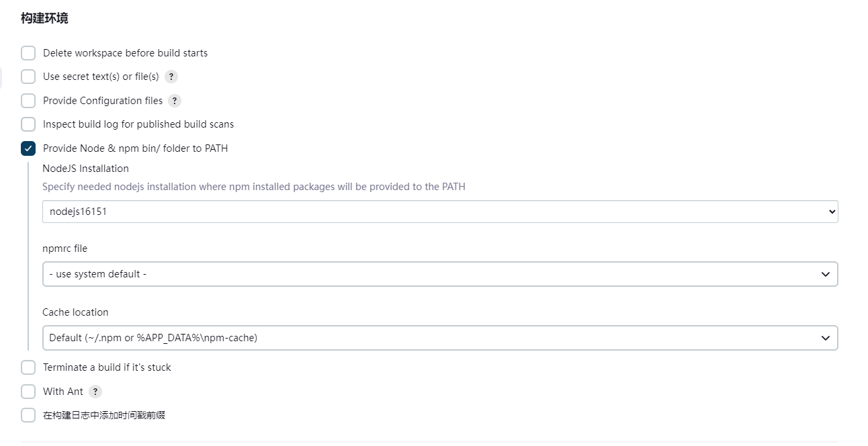Image resolution: width=868 pixels, height=446 pixels.
Task: Click the Terminate a build if it's stuck label
Action: click(107, 367)
